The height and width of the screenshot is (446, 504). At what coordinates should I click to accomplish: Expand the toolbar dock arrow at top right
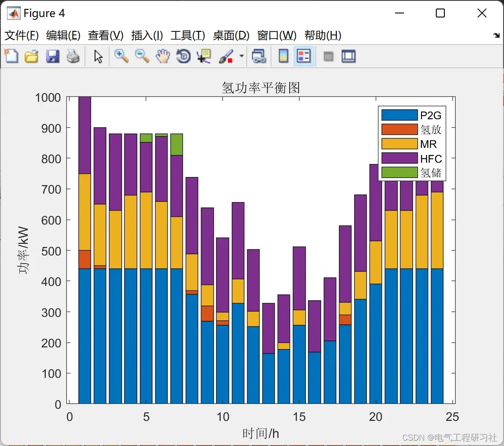tap(497, 35)
